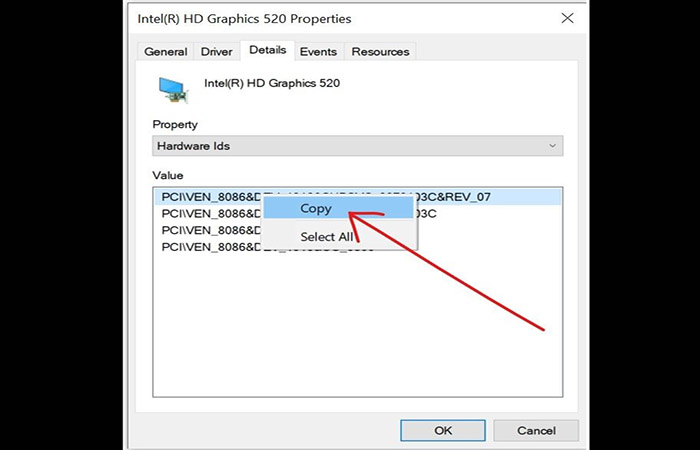Click the Hardware Ids combo box
Screen dimensions: 700x450
pyautogui.click(x=358, y=146)
